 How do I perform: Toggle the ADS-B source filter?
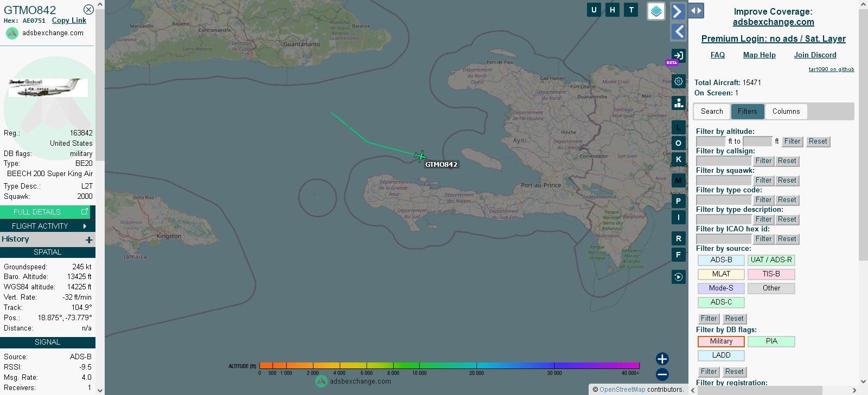tap(721, 260)
